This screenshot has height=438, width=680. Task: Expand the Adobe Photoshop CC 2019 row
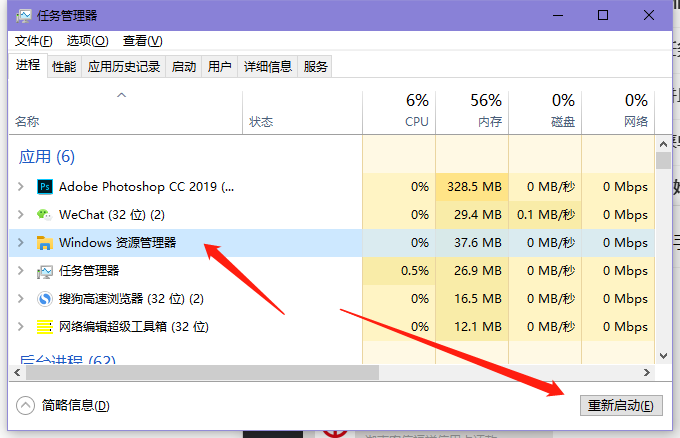pos(20,187)
